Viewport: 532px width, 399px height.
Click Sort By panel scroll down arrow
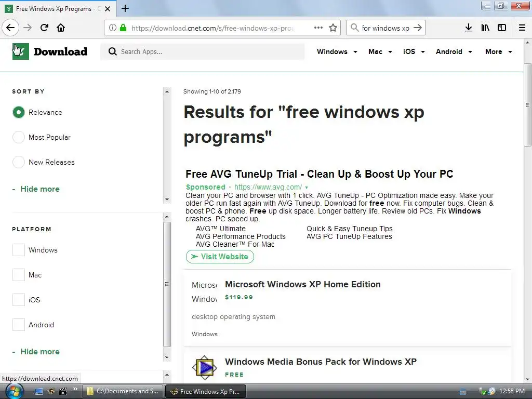coord(167,199)
